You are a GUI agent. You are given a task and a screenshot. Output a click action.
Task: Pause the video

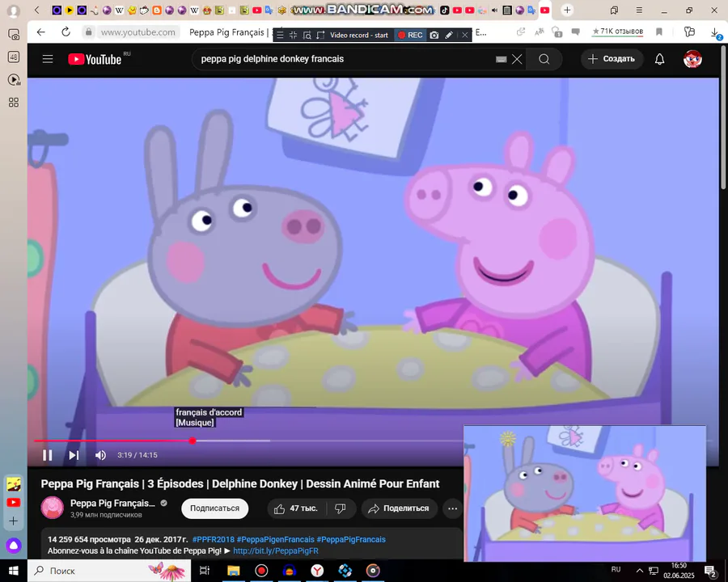click(48, 455)
